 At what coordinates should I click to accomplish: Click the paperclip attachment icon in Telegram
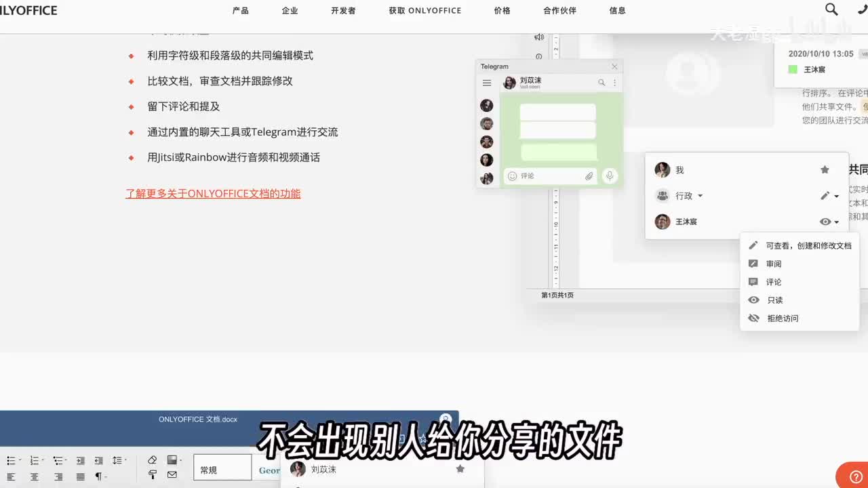[589, 176]
